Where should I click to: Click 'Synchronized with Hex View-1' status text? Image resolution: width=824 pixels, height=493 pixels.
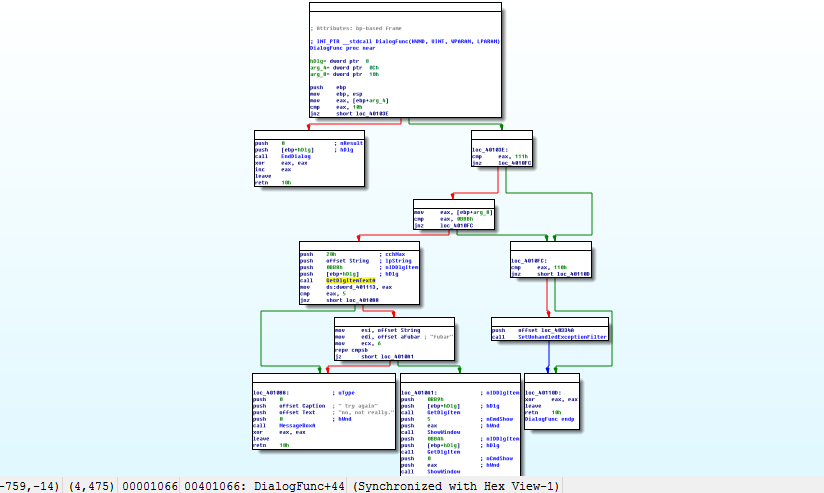pos(456,486)
